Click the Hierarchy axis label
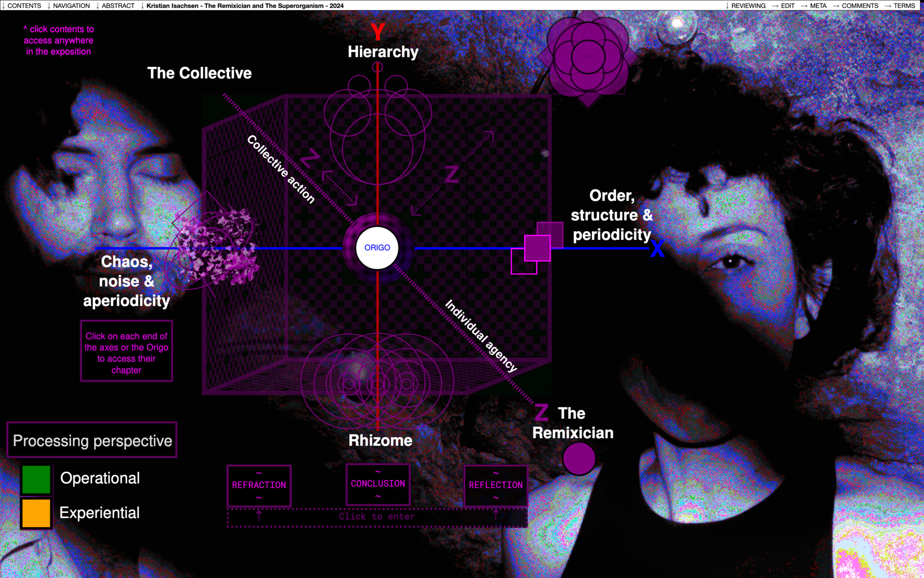 (x=383, y=52)
